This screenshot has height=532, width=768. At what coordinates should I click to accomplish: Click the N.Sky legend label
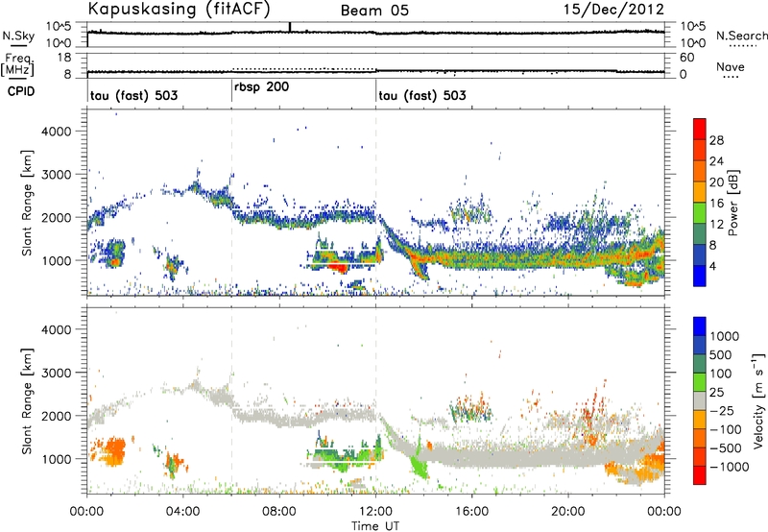pyautogui.click(x=18, y=36)
